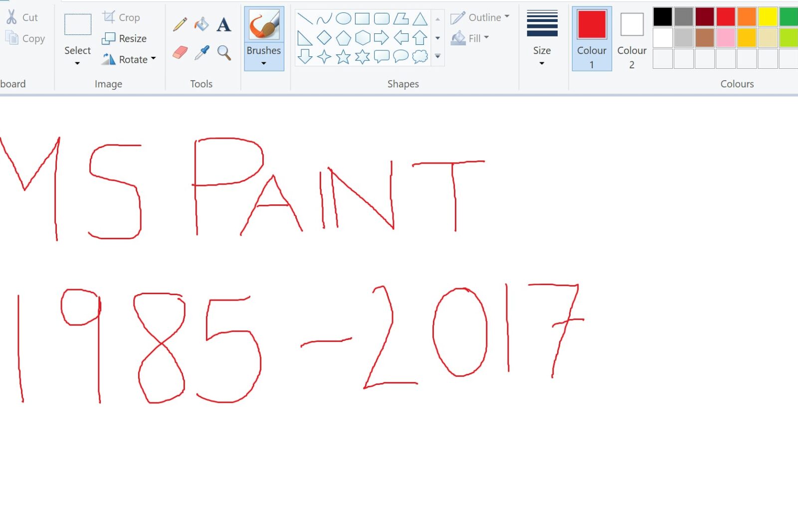Image resolution: width=798 pixels, height=532 pixels.
Task: Select the Magnifier tool
Action: point(224,52)
